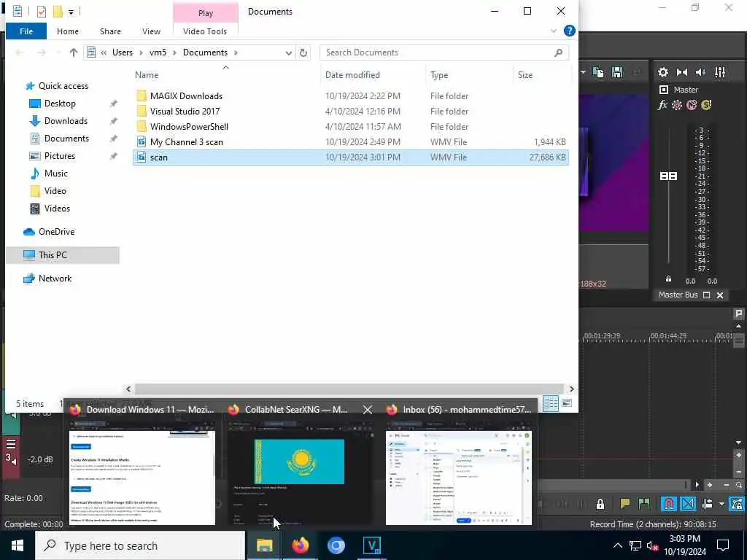Close the Master Bus panel
Image resolution: width=747 pixels, height=560 pixels.
pos(720,295)
